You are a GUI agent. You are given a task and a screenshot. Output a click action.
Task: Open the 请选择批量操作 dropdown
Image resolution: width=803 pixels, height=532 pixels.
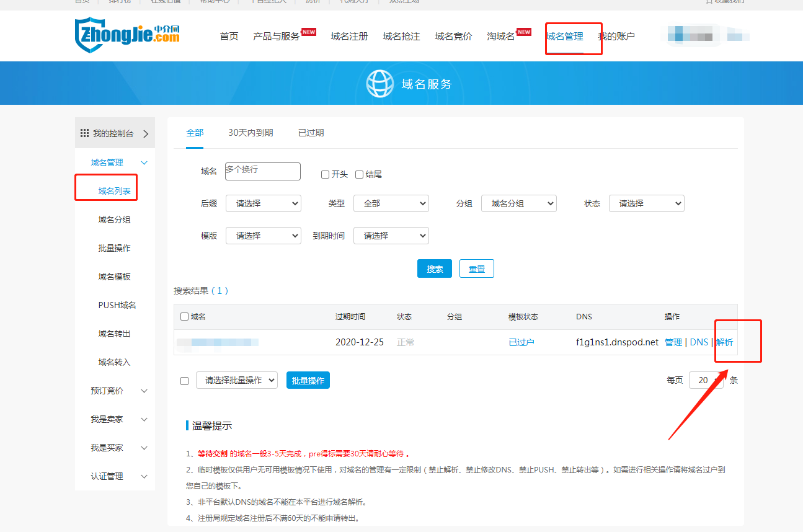pyautogui.click(x=236, y=380)
